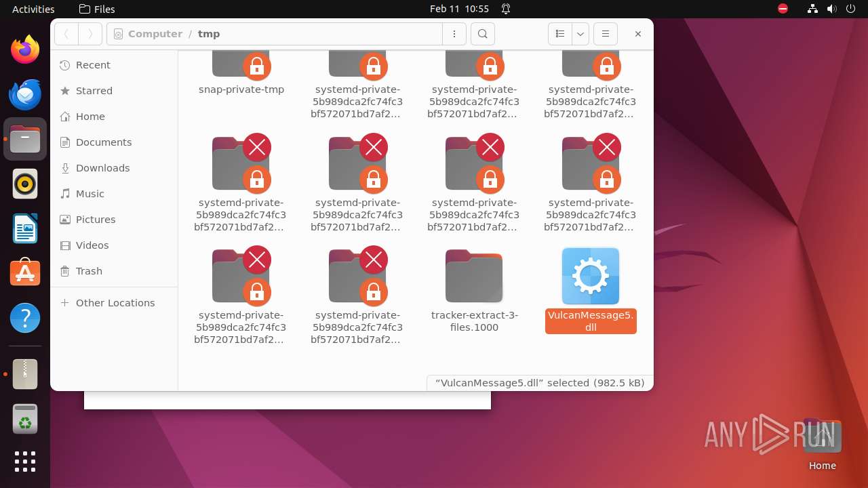Open Documents in the sidebar

(115, 142)
